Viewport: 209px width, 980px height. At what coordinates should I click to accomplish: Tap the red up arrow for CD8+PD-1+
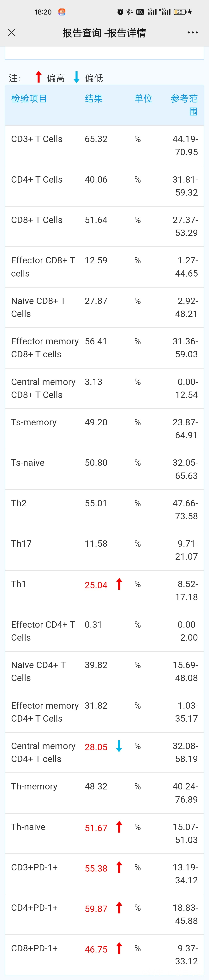[119, 948]
